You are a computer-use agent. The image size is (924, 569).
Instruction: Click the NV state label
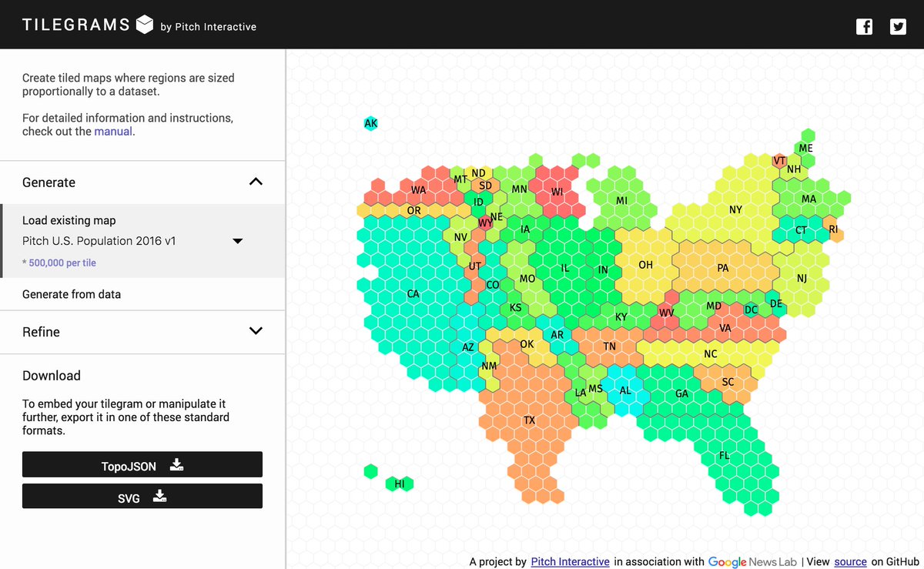460,237
